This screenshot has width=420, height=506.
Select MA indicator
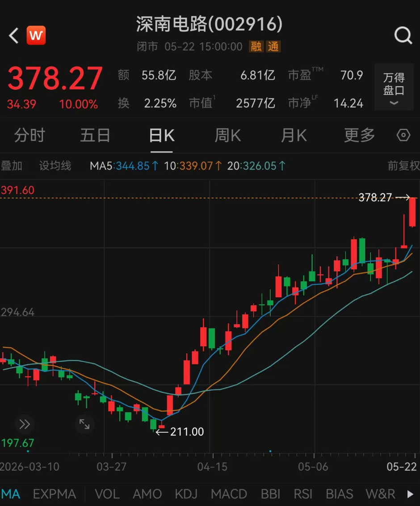pos(10,494)
